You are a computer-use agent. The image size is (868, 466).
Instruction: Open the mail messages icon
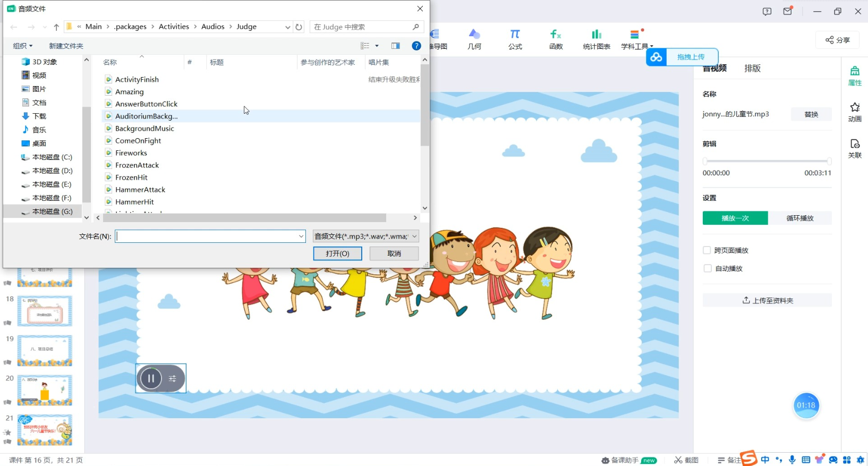pos(788,11)
